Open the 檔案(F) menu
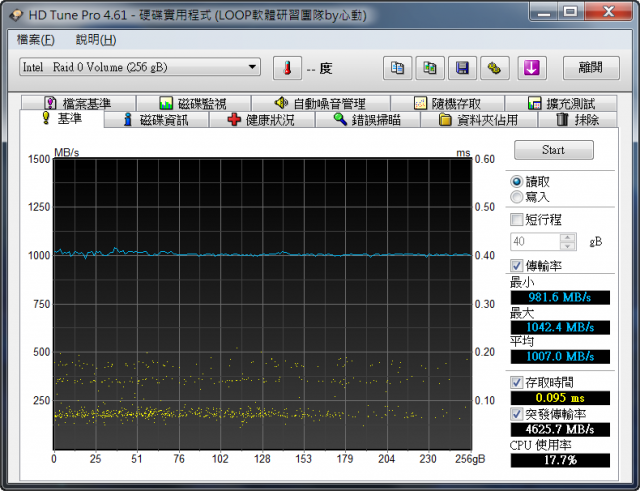 tap(36, 40)
